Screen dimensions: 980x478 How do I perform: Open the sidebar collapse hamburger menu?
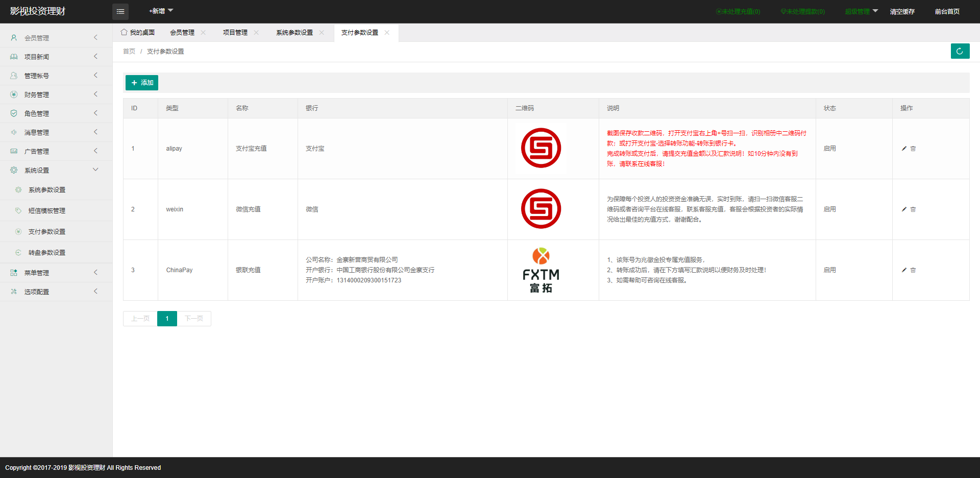pyautogui.click(x=120, y=11)
